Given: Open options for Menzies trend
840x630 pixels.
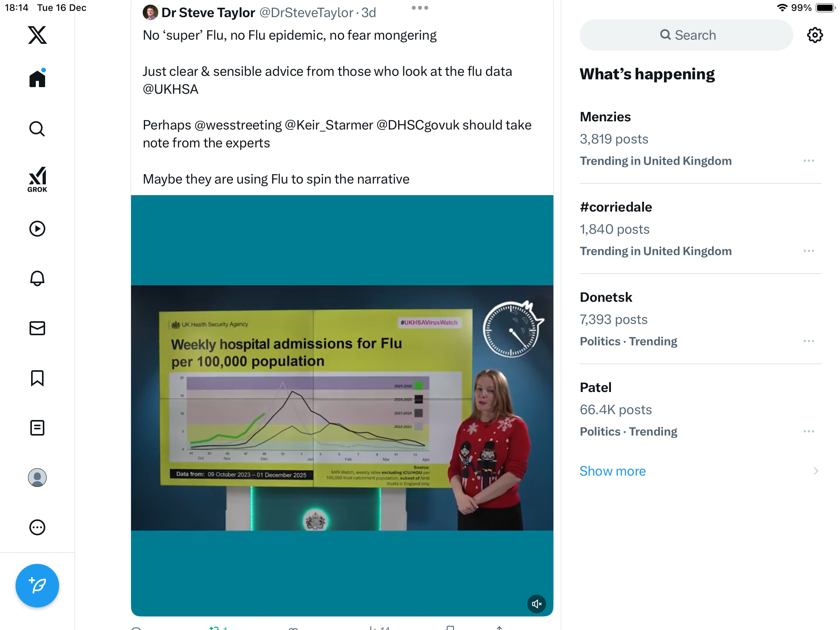Looking at the screenshot, I should (x=808, y=161).
